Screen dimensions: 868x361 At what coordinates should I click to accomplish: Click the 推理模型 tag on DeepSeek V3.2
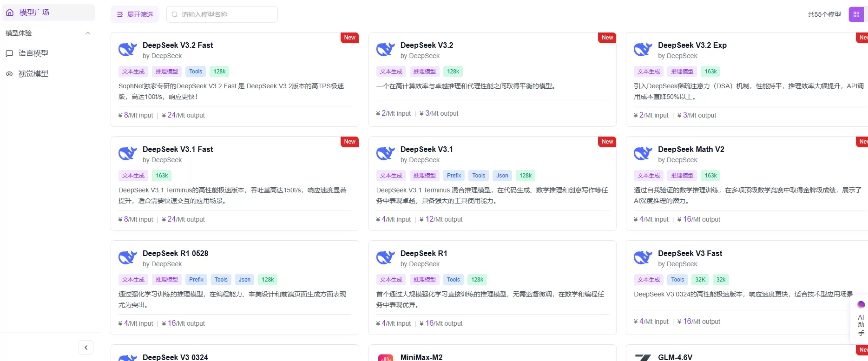425,72
